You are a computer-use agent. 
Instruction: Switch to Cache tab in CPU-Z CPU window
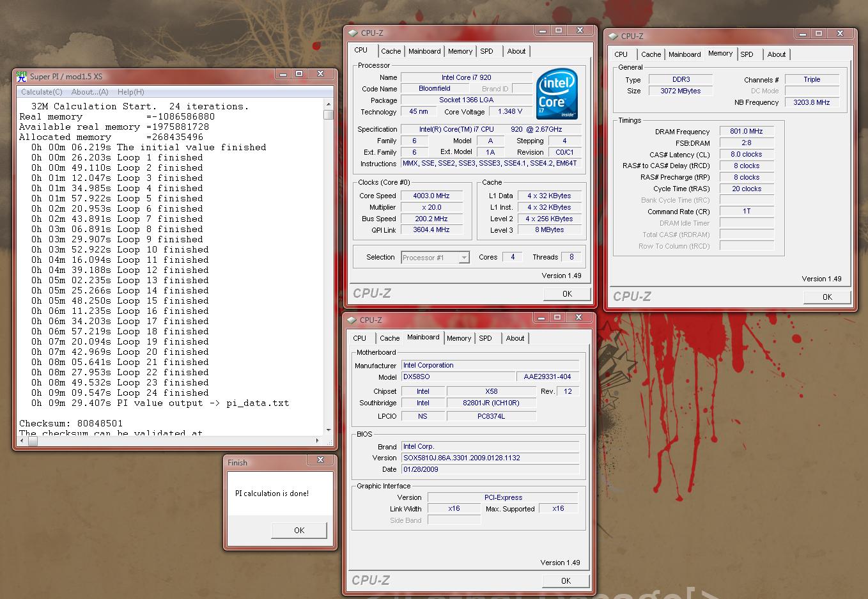tap(391, 51)
